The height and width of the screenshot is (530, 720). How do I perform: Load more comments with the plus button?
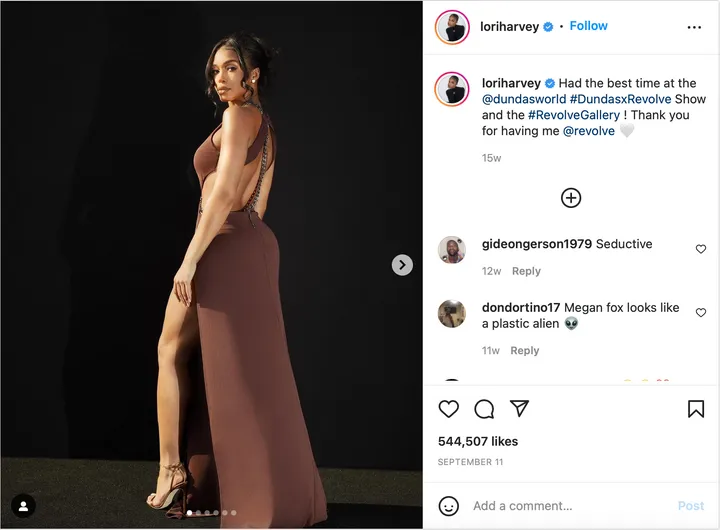[571, 198]
